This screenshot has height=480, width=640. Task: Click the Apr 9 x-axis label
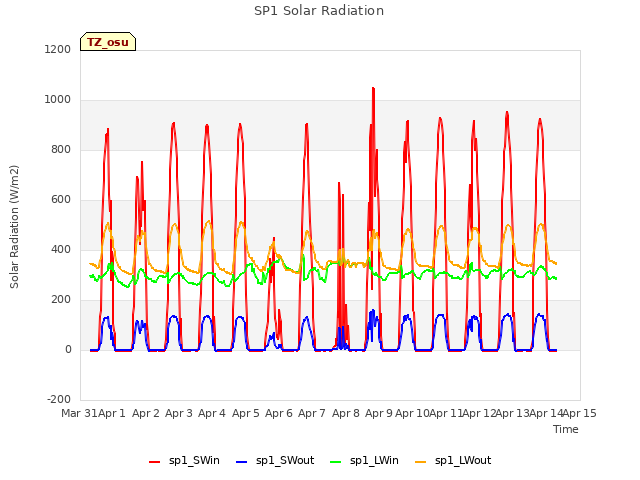click(x=379, y=413)
